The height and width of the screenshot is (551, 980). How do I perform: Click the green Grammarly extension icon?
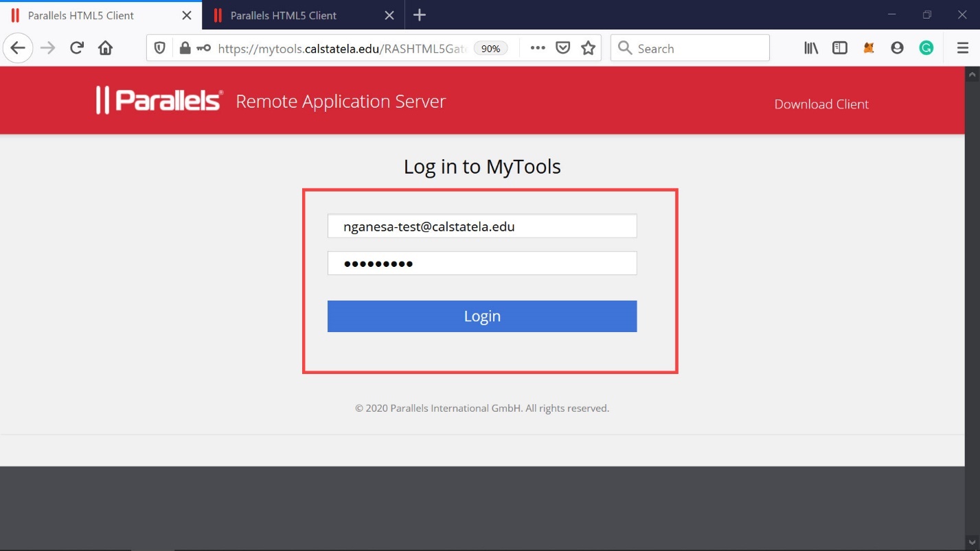[926, 48]
